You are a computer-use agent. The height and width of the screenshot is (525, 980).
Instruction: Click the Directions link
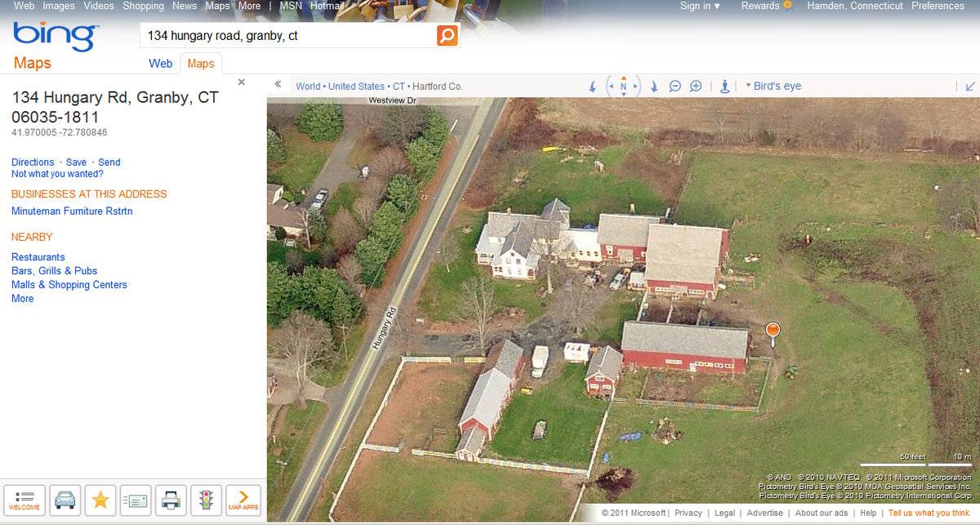coord(33,162)
